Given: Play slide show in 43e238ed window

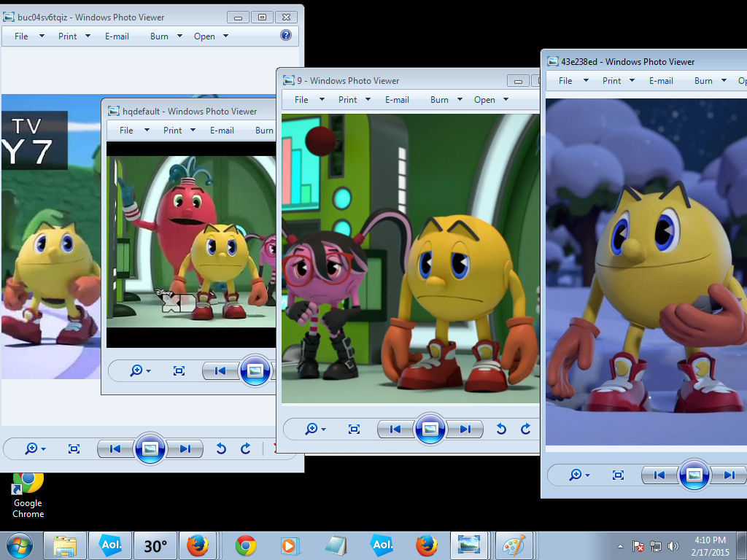Looking at the screenshot, I should pos(694,475).
